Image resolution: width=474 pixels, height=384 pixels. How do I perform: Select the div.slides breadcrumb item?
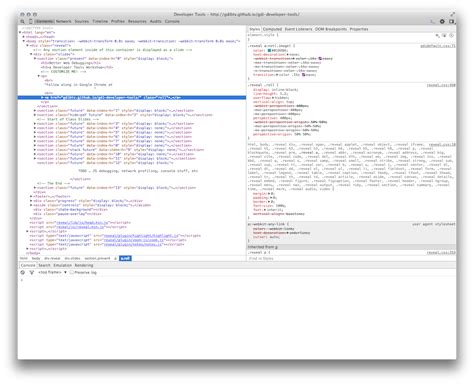pyautogui.click(x=72, y=258)
